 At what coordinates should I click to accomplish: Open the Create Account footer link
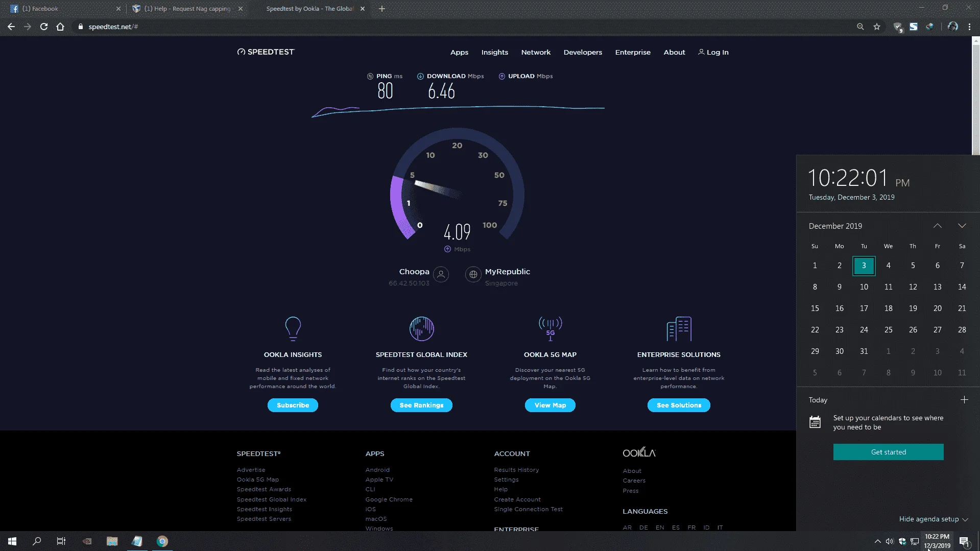[517, 499]
